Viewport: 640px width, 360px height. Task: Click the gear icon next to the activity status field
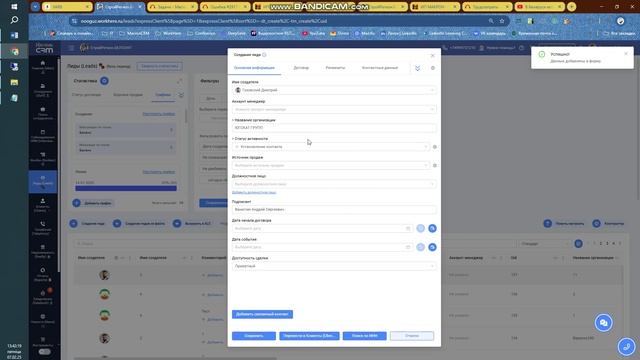[435, 147]
